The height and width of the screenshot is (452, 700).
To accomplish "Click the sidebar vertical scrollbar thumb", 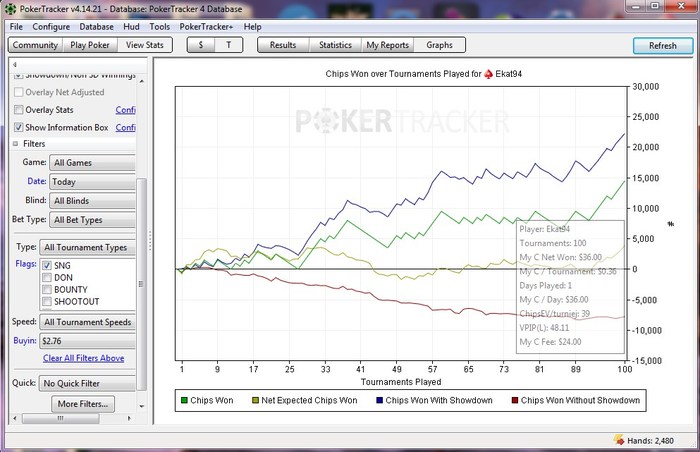I will click(141, 284).
